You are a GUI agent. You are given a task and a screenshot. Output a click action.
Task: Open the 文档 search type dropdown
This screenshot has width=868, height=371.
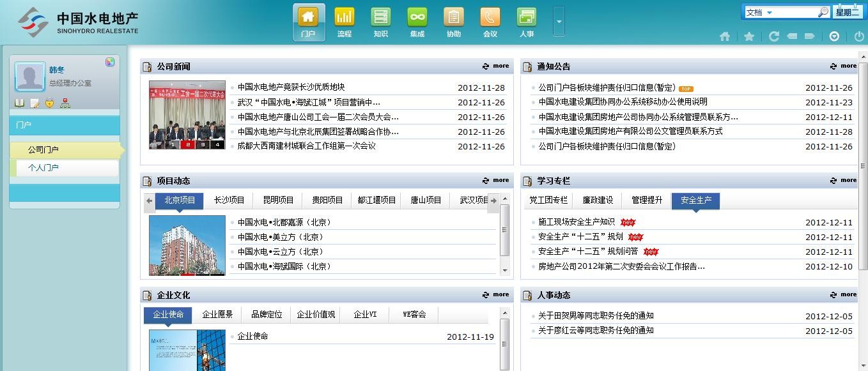click(759, 12)
